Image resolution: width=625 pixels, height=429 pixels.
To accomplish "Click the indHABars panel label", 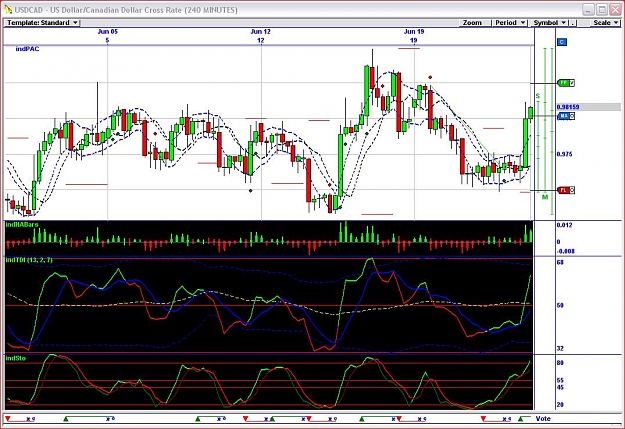I will pos(22,224).
